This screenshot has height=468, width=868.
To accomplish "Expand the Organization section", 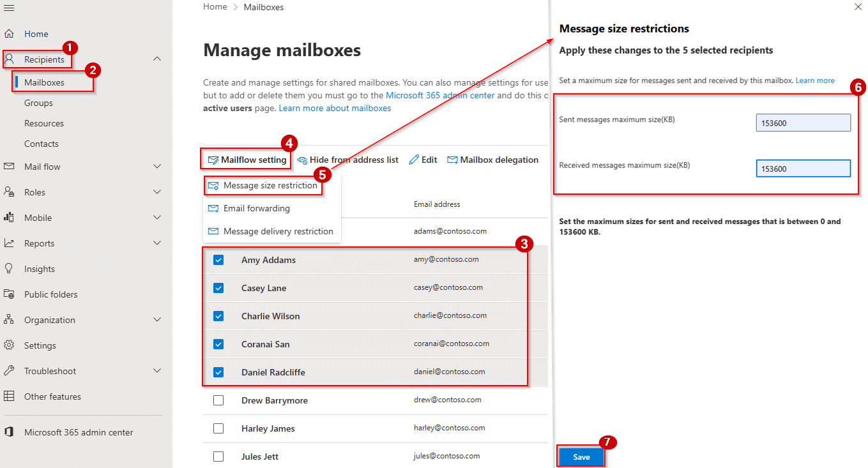I will [157, 319].
